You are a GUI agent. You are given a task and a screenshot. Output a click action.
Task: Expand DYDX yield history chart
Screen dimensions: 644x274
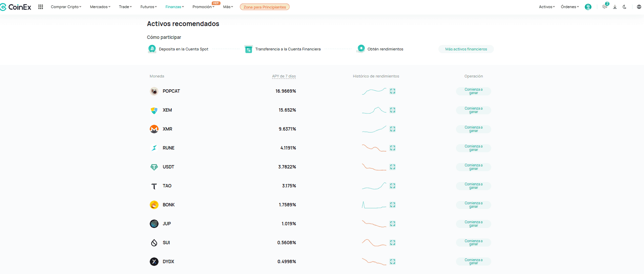click(x=393, y=261)
